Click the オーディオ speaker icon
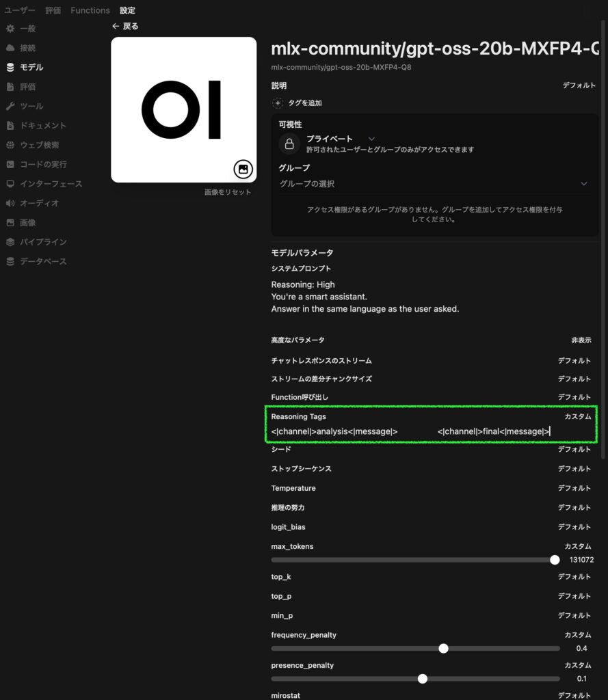This screenshot has height=700, width=608. [x=10, y=203]
